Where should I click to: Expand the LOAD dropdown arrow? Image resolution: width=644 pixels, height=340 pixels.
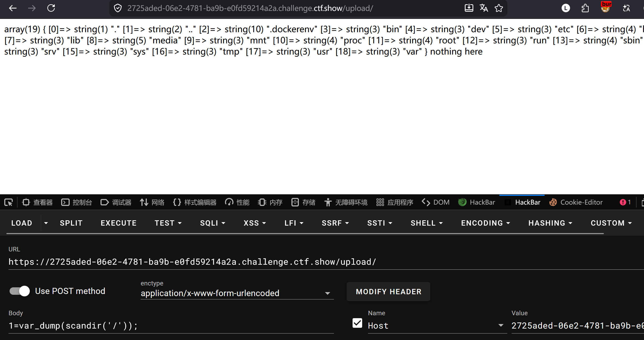coord(46,223)
